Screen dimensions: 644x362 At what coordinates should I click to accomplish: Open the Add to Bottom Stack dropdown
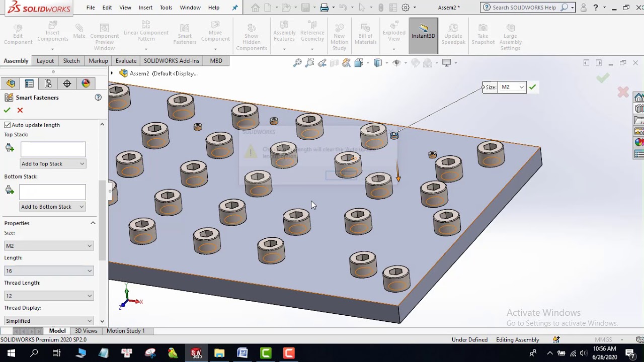click(52, 207)
